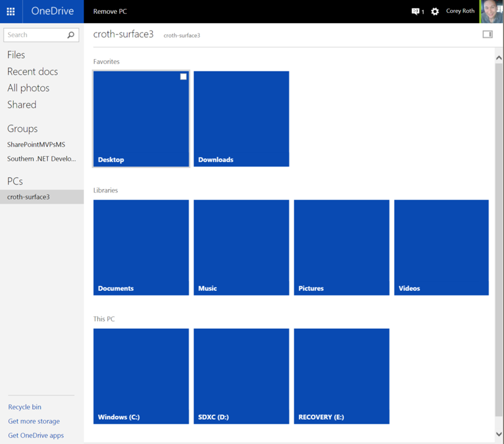Open the SharePointMVPsMS group
504x444 pixels.
pyautogui.click(x=36, y=145)
